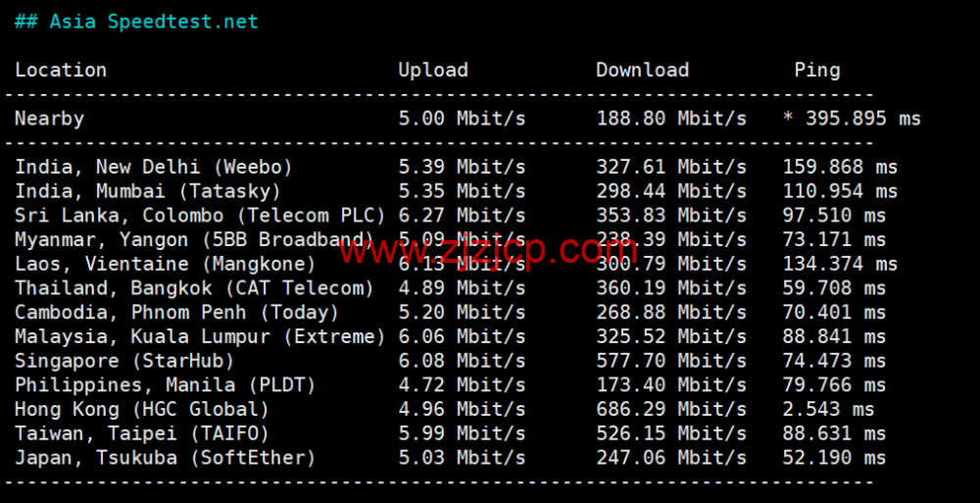
Task: Click the Taiwan, Taipei (TAIFO) row label
Action: tap(141, 433)
